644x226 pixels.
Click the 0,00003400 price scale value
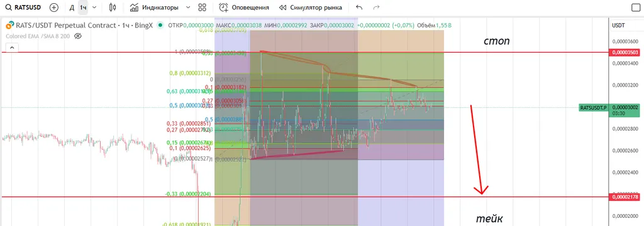[625, 63]
